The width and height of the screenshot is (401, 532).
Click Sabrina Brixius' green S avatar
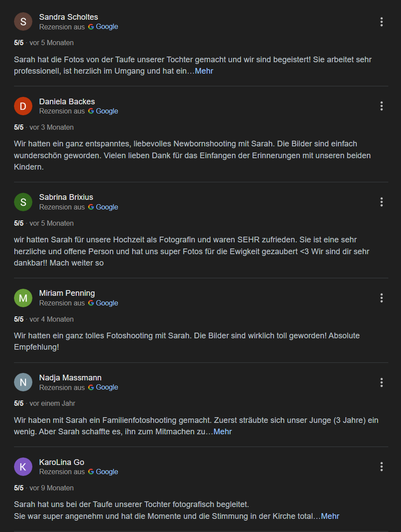pyautogui.click(x=23, y=202)
